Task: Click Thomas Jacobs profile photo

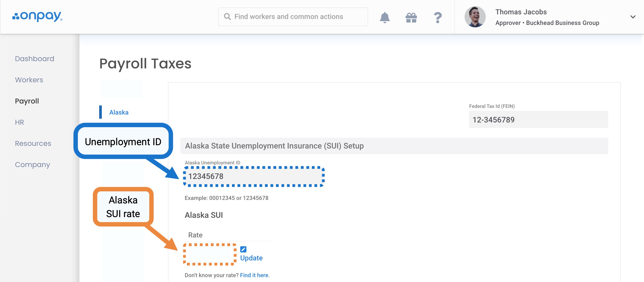Action: click(x=475, y=17)
